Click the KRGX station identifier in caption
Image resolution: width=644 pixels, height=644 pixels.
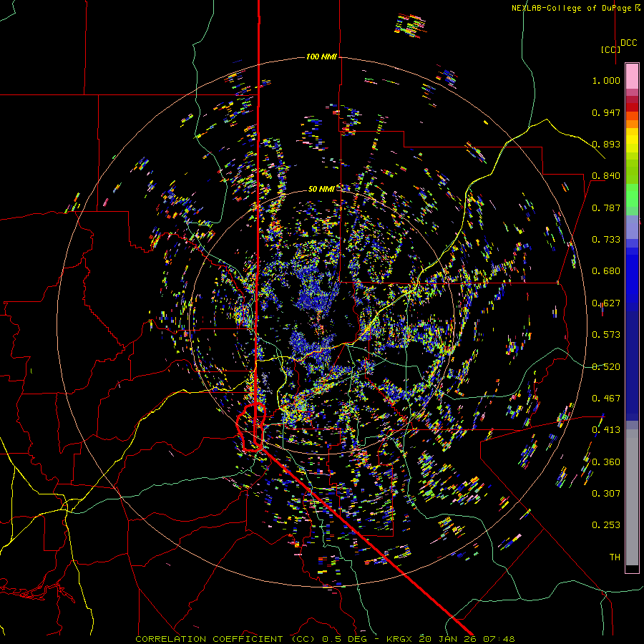tap(400, 639)
